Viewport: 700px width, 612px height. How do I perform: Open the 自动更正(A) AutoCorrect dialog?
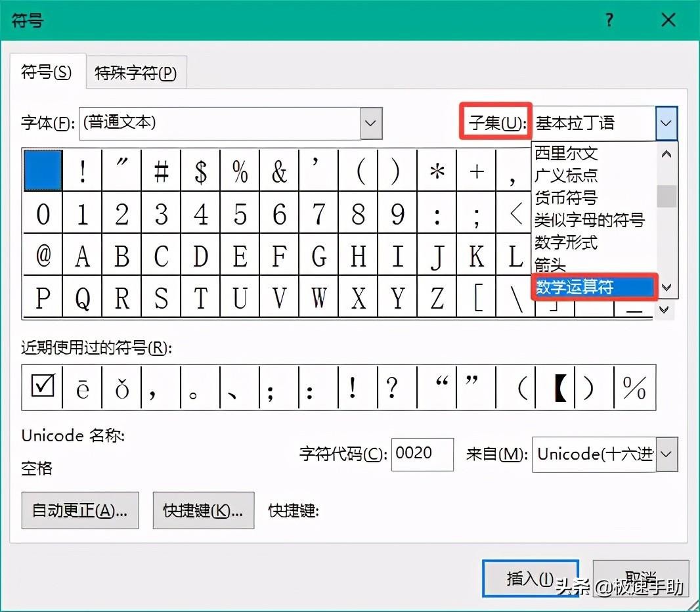79,510
